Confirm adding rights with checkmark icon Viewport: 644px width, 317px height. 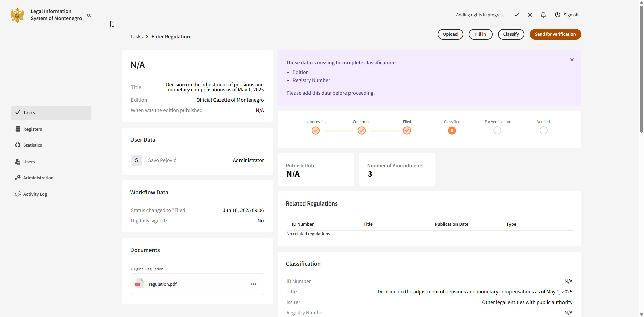[x=517, y=15]
